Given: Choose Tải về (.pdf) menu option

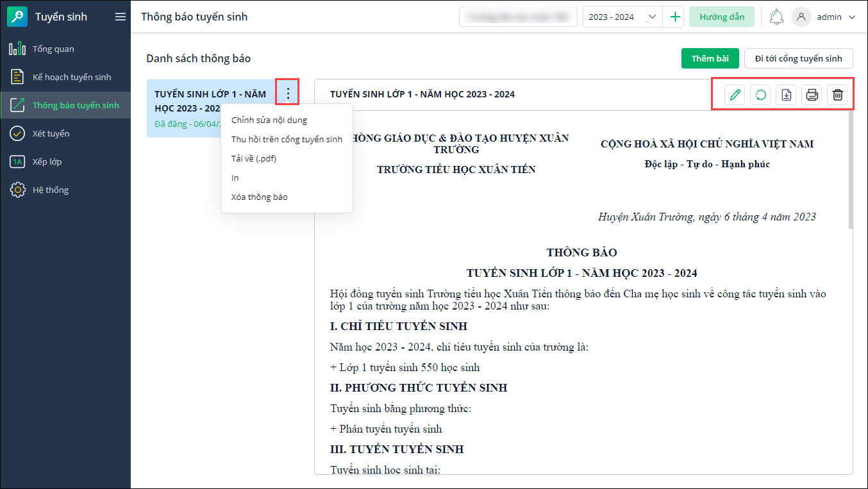Looking at the screenshot, I should (287, 158).
